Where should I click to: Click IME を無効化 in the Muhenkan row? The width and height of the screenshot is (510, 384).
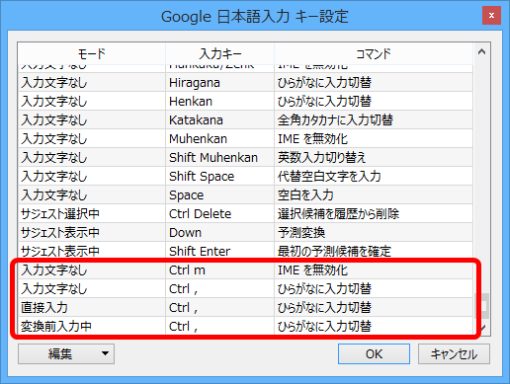[x=373, y=139]
